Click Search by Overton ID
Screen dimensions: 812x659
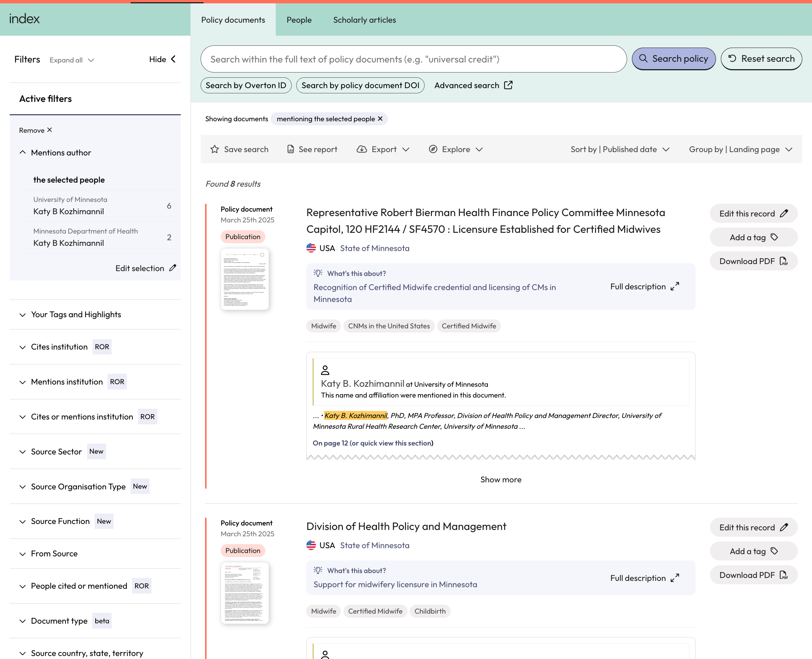(246, 85)
